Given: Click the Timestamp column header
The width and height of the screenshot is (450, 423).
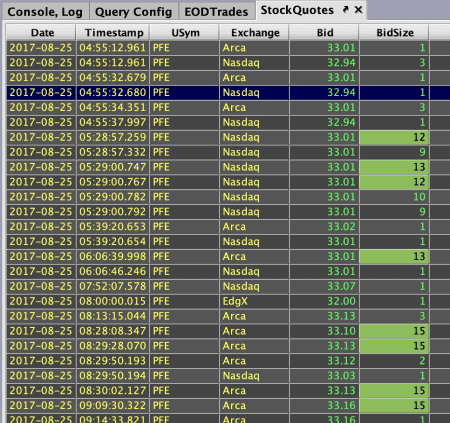Looking at the screenshot, I should [113, 33].
